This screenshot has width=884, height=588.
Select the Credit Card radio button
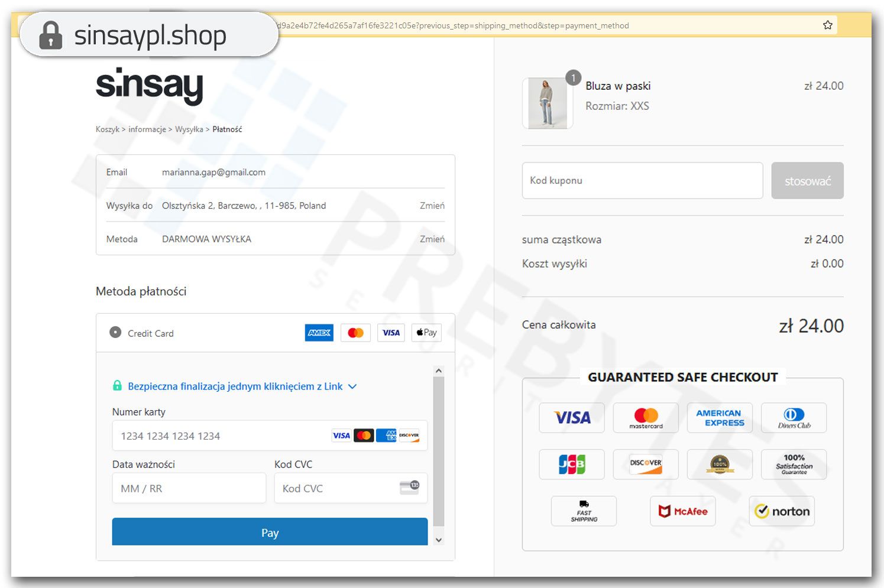tap(115, 332)
